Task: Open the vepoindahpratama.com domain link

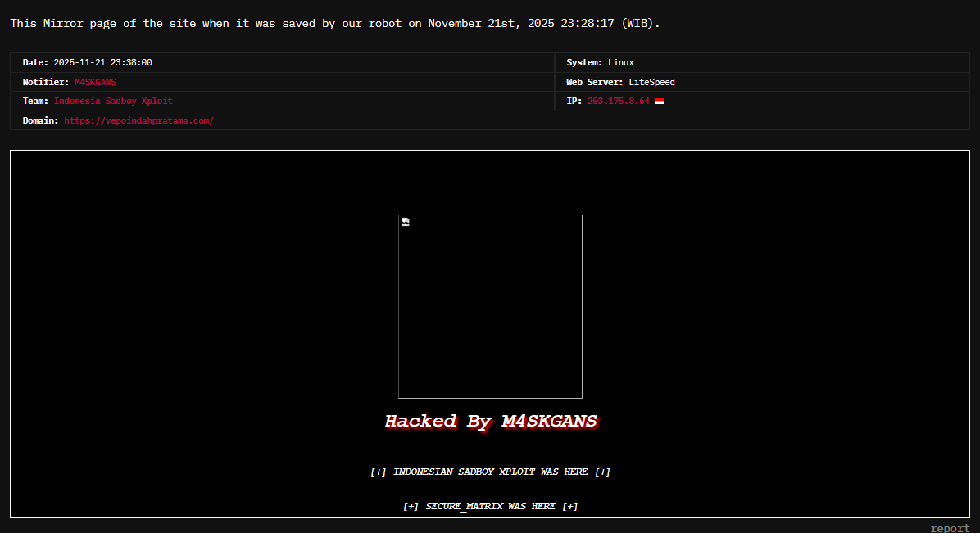Action: [138, 120]
